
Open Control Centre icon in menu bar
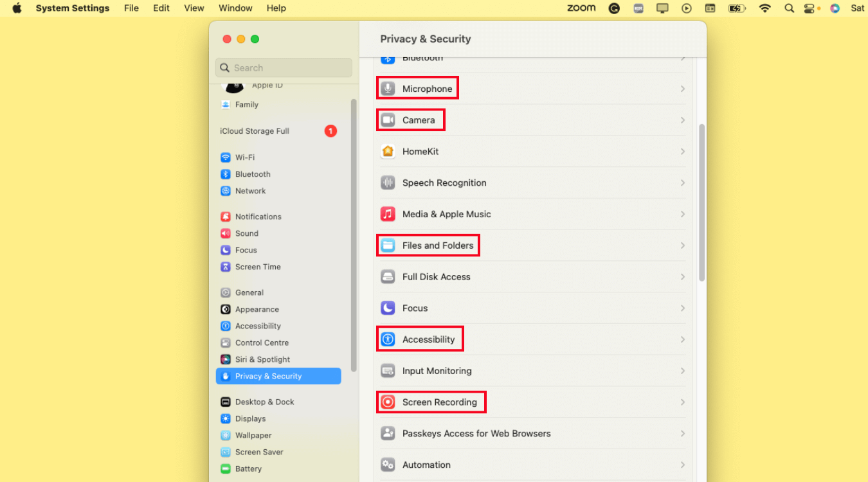(809, 8)
